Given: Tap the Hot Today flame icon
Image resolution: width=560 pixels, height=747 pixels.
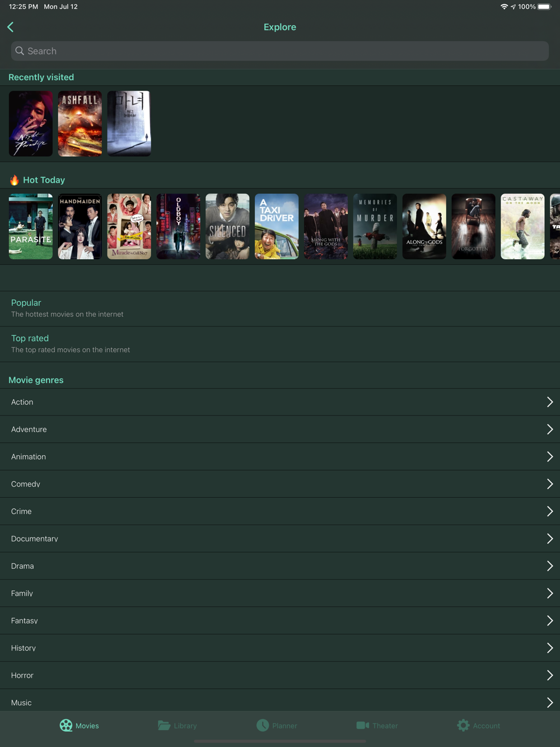Looking at the screenshot, I should (x=15, y=180).
